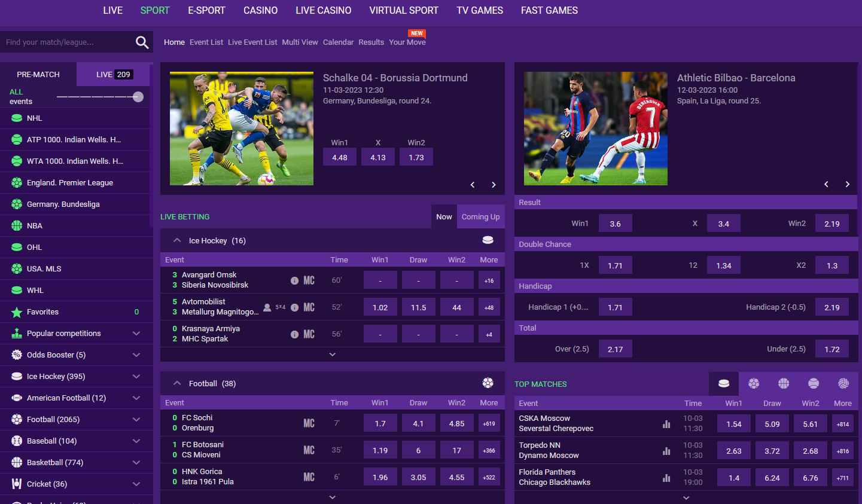Open the CASINO top menu
Image resolution: width=862 pixels, height=504 pixels.
[x=260, y=10]
